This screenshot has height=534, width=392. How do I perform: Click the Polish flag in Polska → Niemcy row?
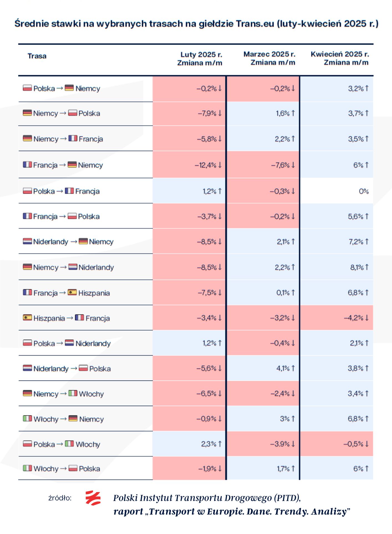(27, 88)
